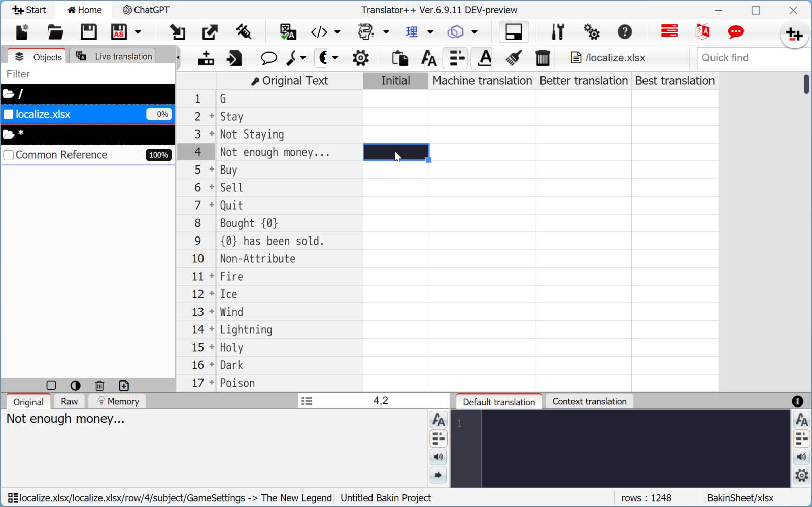Click the red translation dictionary icon
This screenshot has width=812, height=507.
pyautogui.click(x=703, y=31)
